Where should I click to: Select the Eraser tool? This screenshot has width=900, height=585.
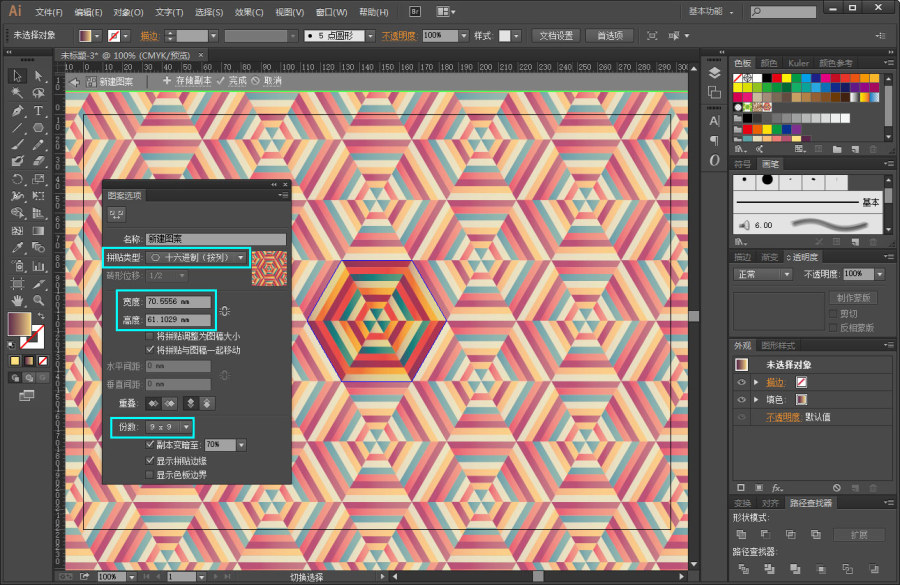coord(38,161)
